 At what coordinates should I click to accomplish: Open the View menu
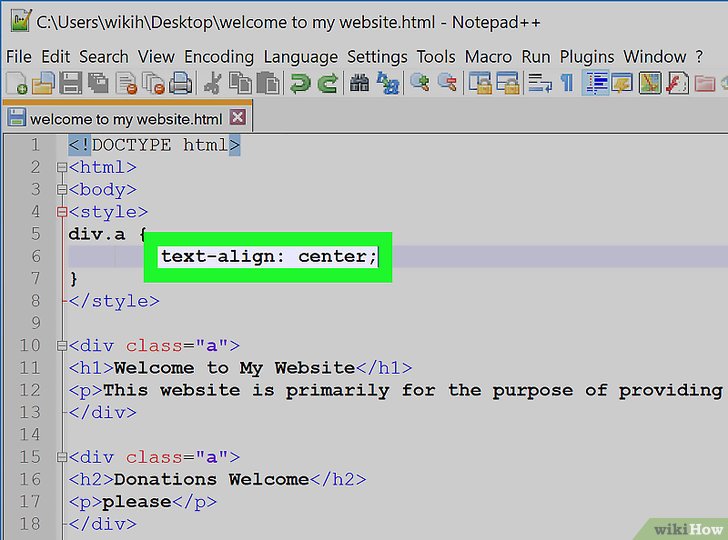coord(156,57)
